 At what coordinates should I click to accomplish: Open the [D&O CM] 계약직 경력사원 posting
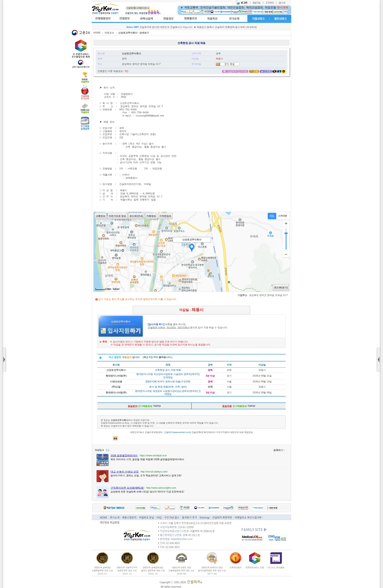(x=168, y=381)
